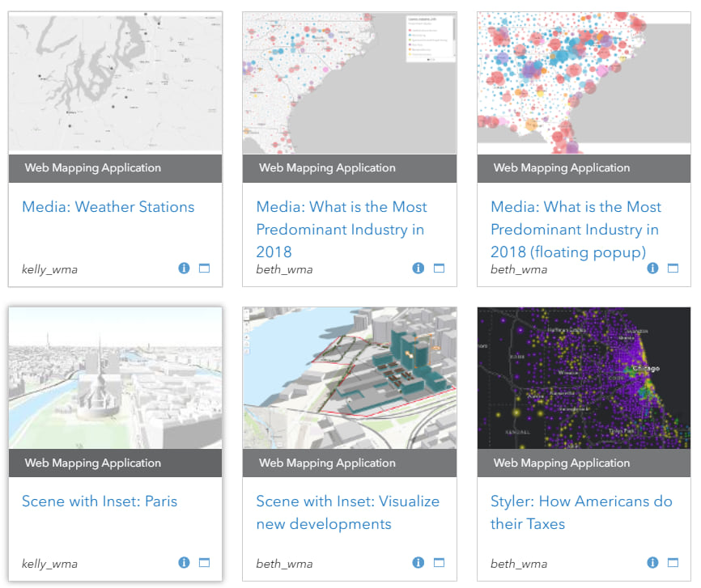Screen dimensions: 701x588
Task: Open window icon on Visualize new developments card
Action: pos(439,563)
